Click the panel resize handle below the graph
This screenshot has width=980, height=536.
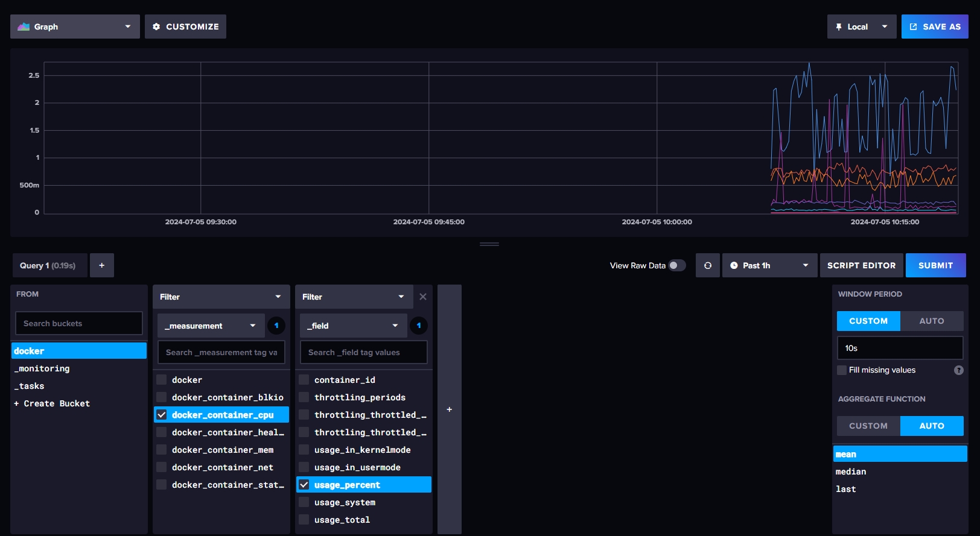(489, 244)
